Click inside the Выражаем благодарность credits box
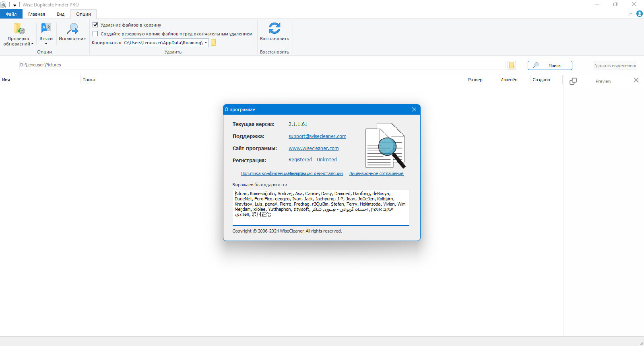The width and height of the screenshot is (644, 346). (321, 208)
